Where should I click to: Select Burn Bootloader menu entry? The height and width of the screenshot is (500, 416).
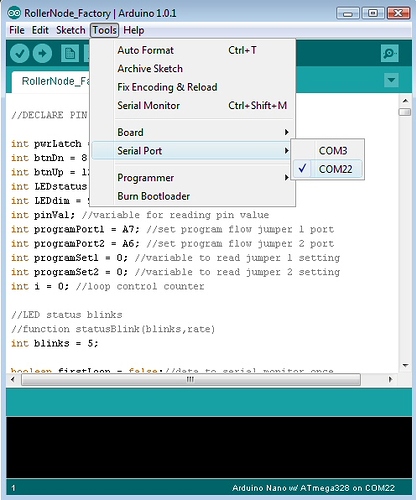tap(193, 196)
